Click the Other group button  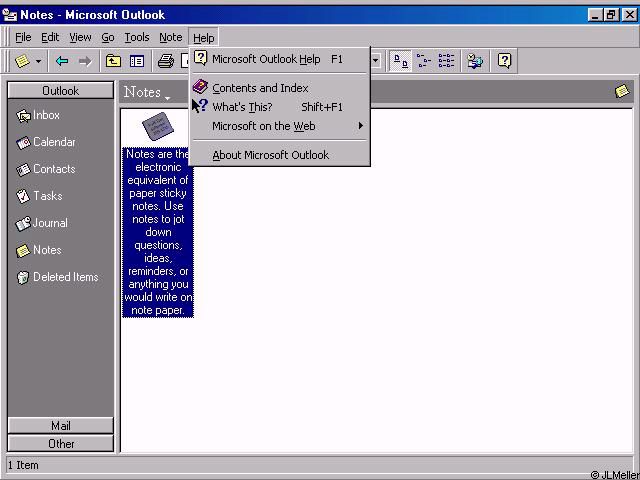click(x=60, y=444)
